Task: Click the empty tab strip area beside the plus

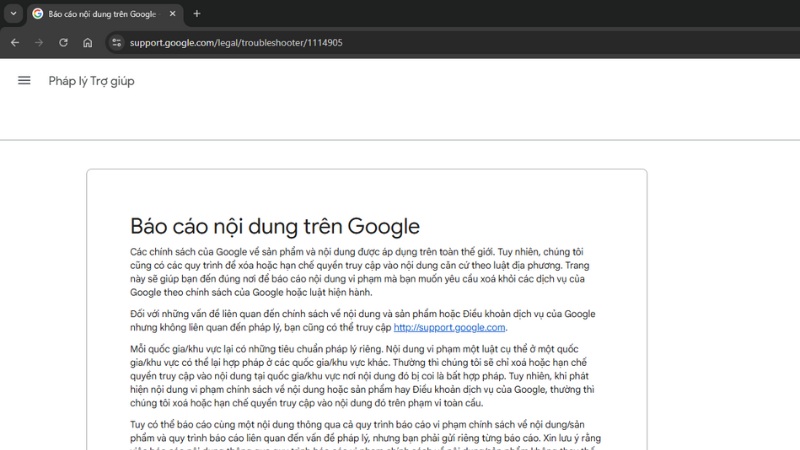Action: click(x=500, y=14)
